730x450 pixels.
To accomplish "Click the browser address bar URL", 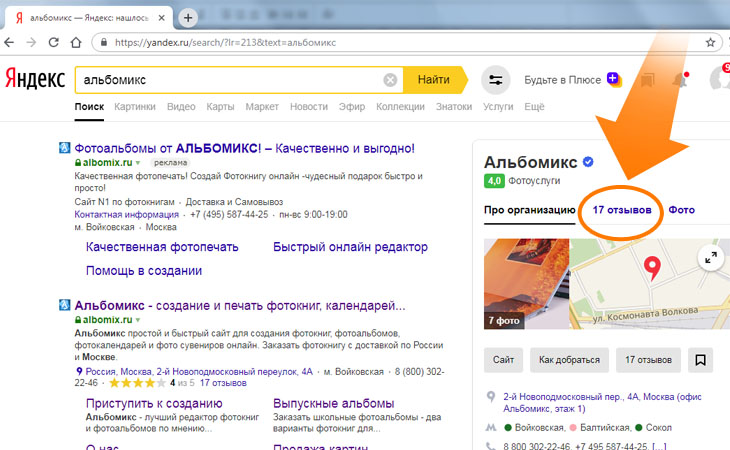I will click(x=225, y=43).
